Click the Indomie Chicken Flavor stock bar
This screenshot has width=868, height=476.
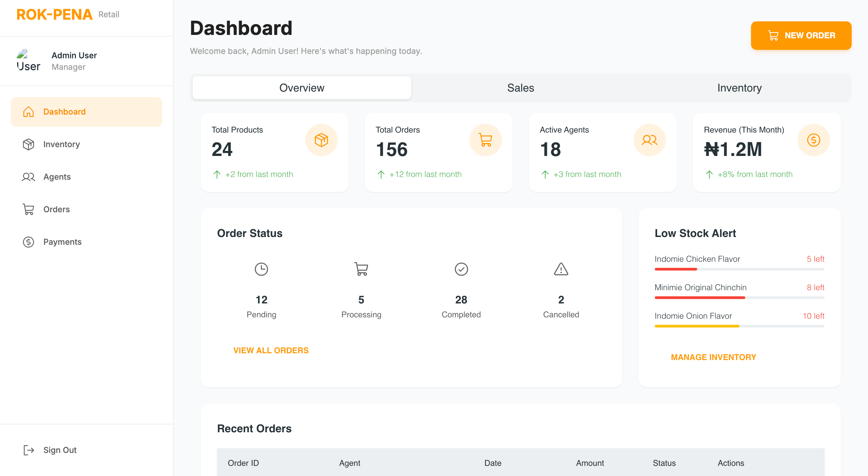click(x=739, y=269)
